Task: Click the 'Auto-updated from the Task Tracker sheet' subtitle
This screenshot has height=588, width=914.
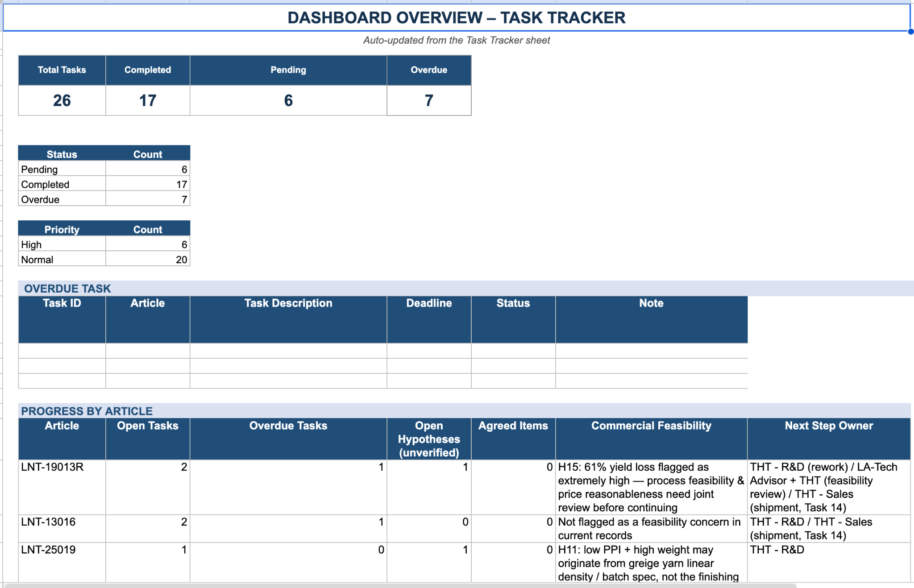Action: [456, 40]
